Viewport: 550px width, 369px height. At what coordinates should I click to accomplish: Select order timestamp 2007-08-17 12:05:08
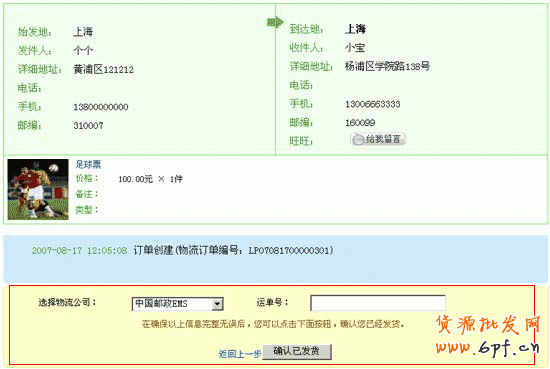click(x=79, y=250)
